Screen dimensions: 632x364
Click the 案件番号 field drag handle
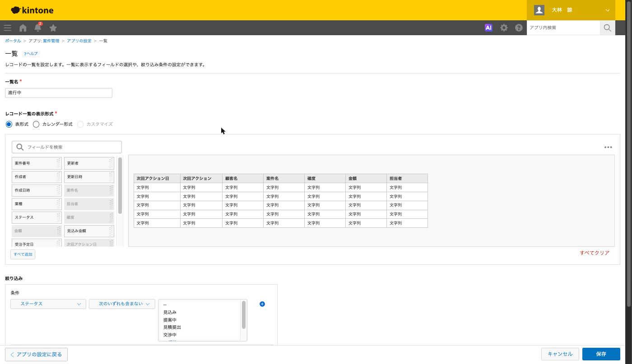point(59,163)
